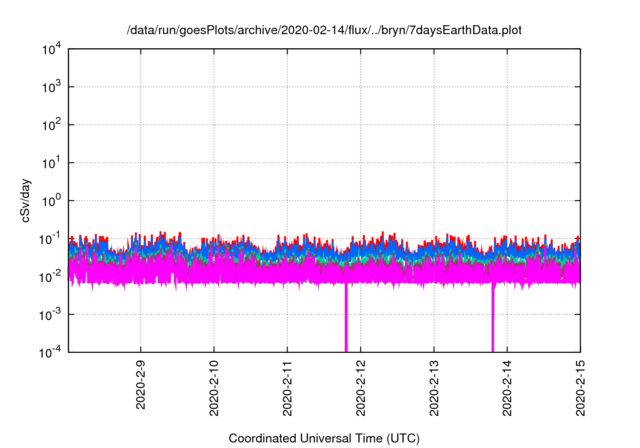Click the cSv/day y-axis label
This screenshot has height=448, width=640.
coord(27,200)
